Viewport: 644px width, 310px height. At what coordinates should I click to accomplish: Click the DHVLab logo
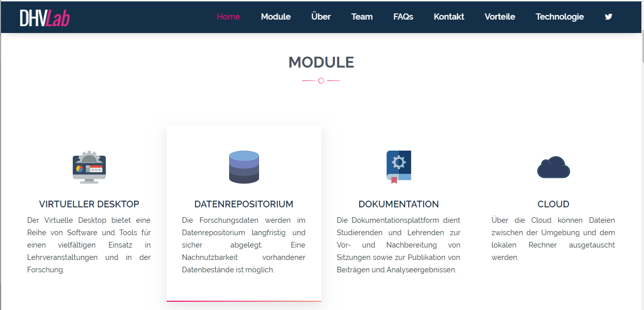44,18
